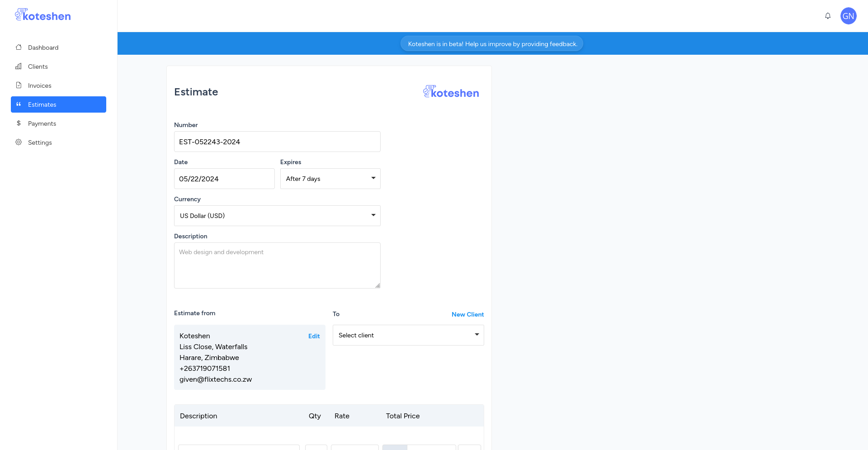
Task: Click the Invoices document icon
Action: 19,85
